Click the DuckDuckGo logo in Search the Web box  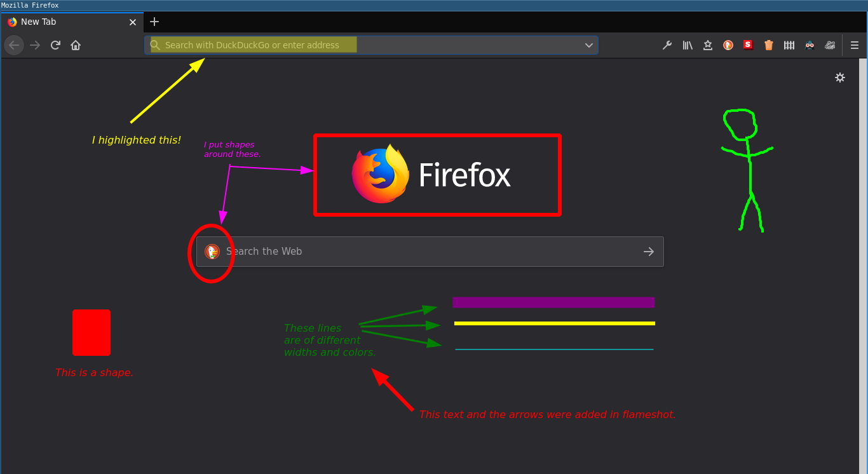pos(212,252)
